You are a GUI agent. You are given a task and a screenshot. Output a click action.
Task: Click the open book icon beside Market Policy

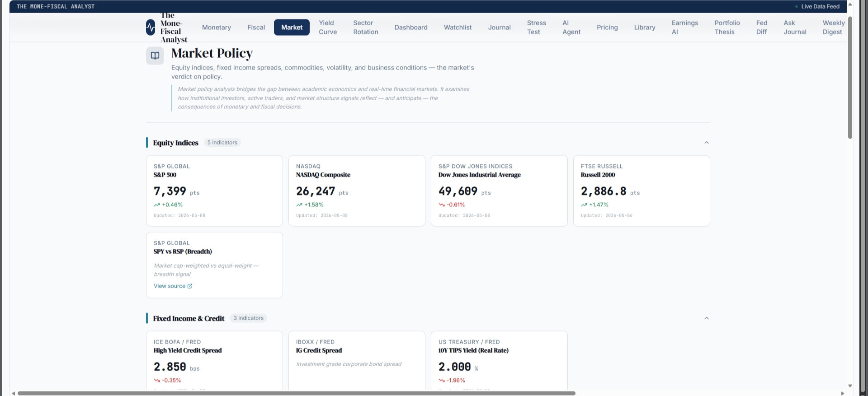pyautogui.click(x=155, y=56)
